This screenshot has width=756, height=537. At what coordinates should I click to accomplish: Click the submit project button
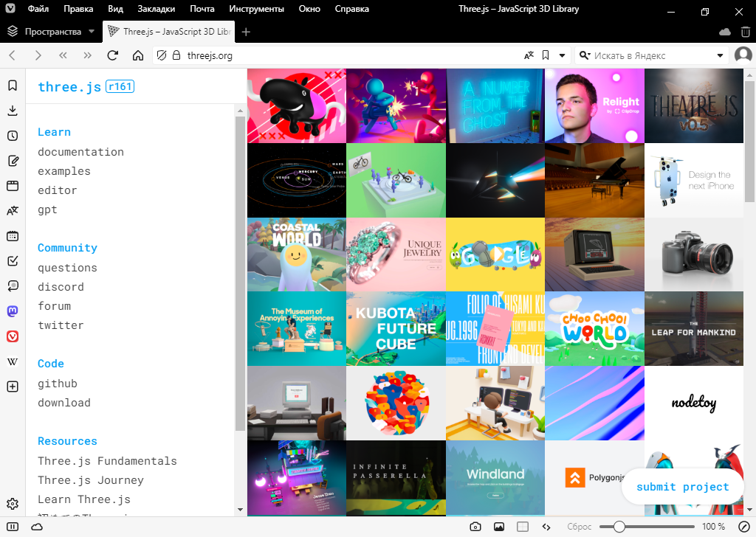click(682, 487)
